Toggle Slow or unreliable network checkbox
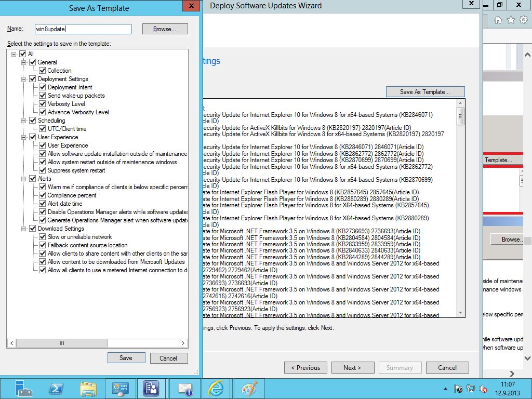Screen dimensions: 532x399 [x=43, y=237]
